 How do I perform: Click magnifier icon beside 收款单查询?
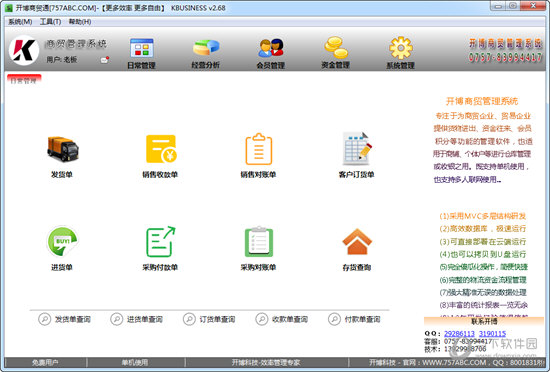pos(262,319)
